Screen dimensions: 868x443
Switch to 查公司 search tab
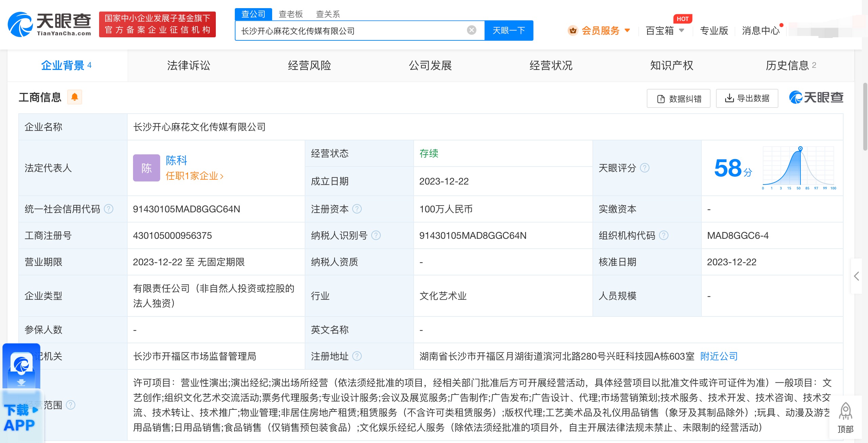point(253,14)
